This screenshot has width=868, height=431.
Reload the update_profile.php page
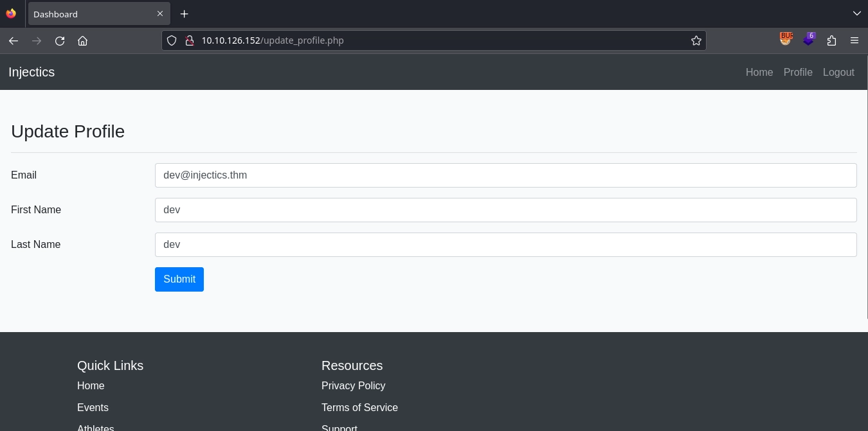coord(60,40)
